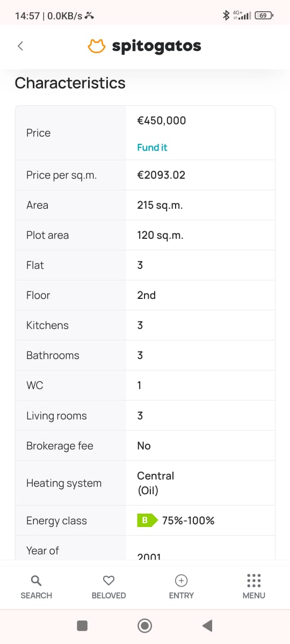Image resolution: width=290 pixels, height=644 pixels.
Task: Tap the spitogatos brand name text
Action: tap(156, 47)
